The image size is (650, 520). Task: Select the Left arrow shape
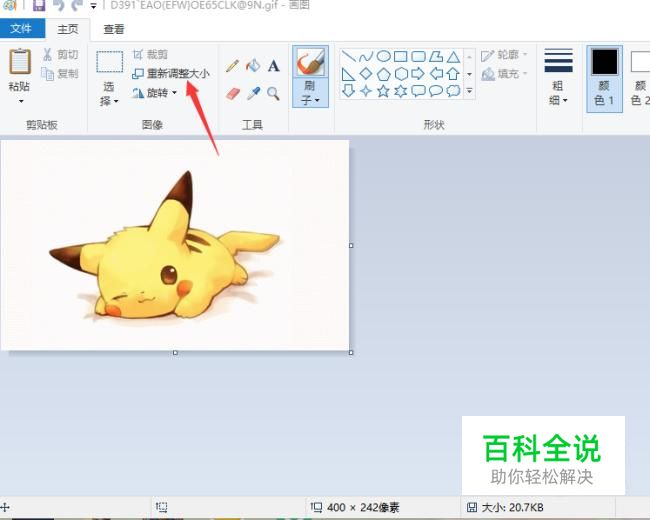pos(436,74)
